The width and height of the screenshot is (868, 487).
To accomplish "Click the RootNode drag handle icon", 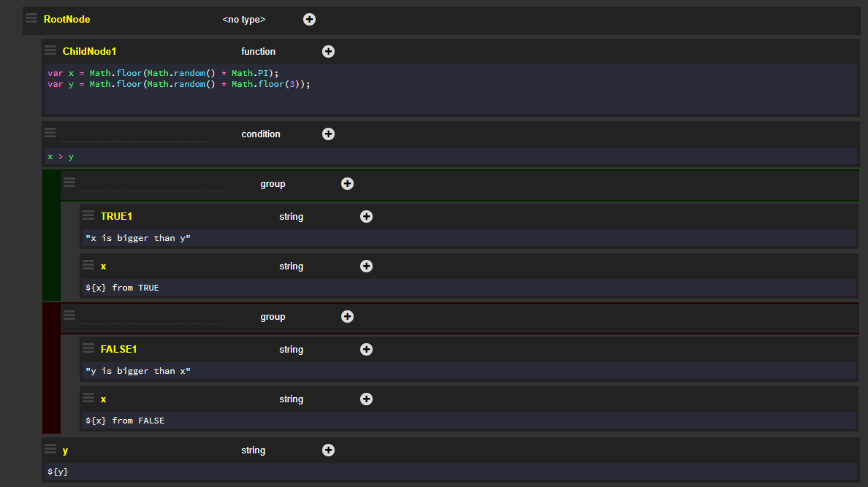I will click(31, 18).
